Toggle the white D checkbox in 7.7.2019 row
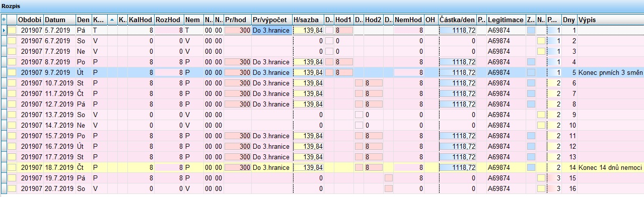644x197 pixels. point(329,51)
